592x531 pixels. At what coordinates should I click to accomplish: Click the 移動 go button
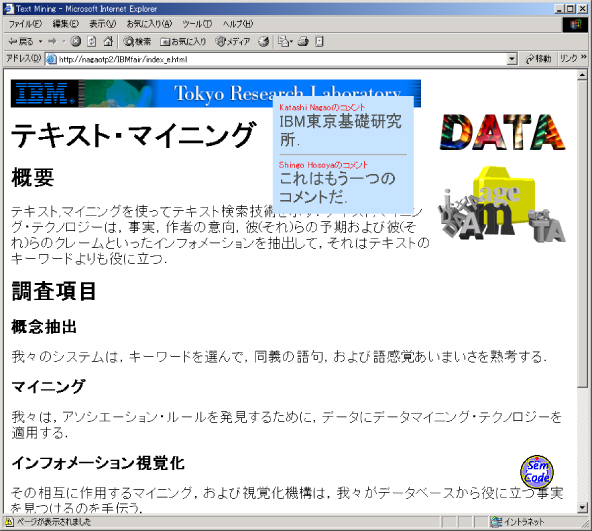tap(538, 59)
